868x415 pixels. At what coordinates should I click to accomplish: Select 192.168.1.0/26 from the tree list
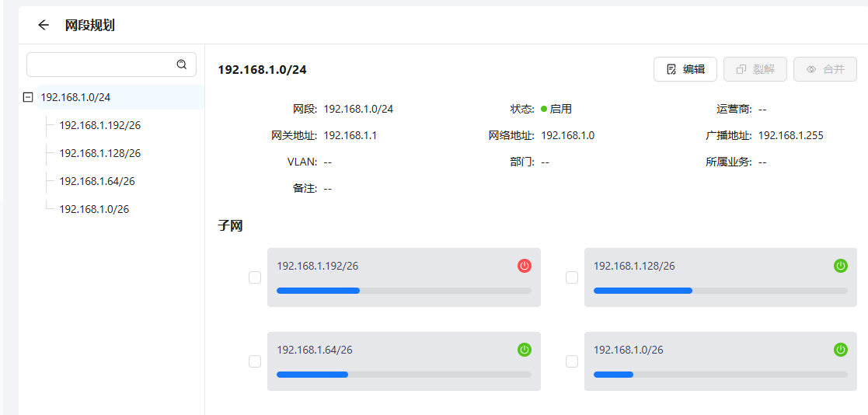pos(94,209)
